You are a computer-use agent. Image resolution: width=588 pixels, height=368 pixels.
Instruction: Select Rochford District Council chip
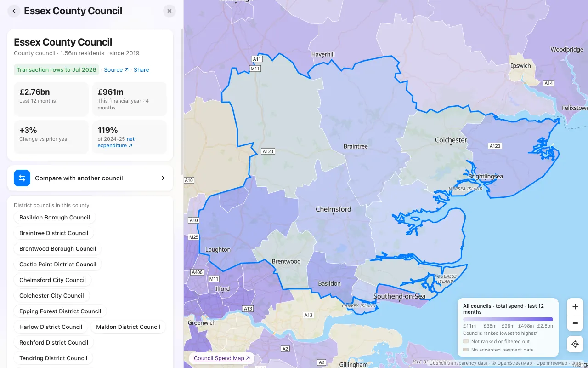tap(54, 343)
